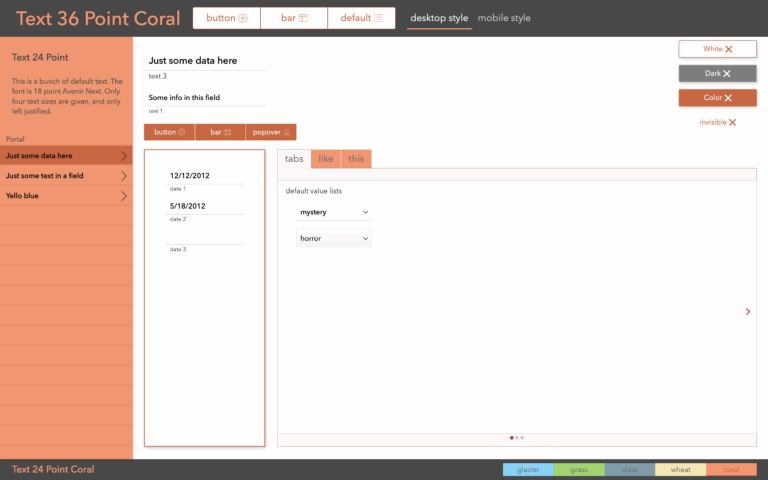The height and width of the screenshot is (480, 768).
Task: Open the coral 'popover' segment
Action: (x=271, y=132)
